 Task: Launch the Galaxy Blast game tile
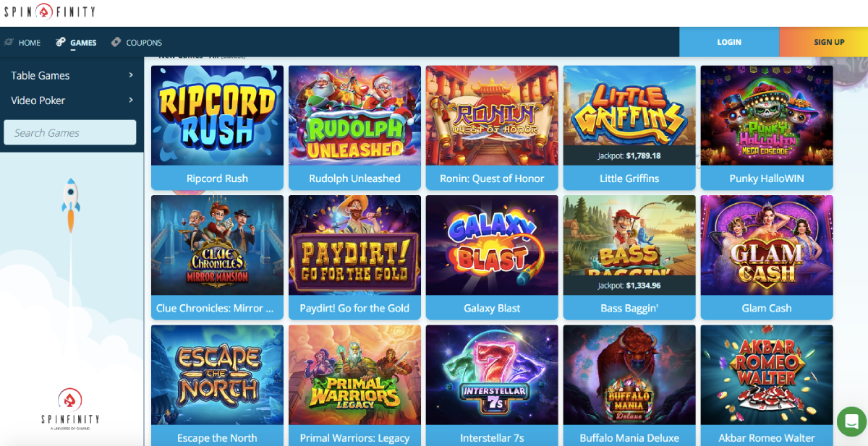(x=492, y=245)
